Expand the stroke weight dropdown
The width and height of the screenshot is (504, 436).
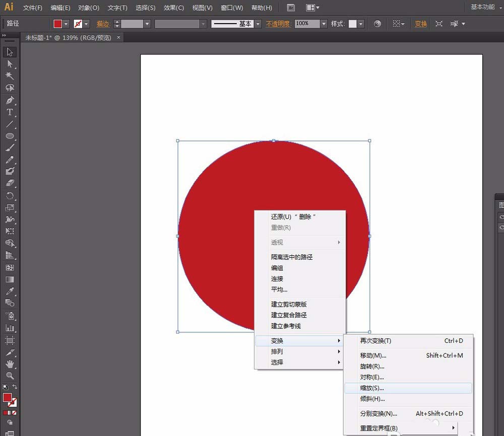pyautogui.click(x=147, y=24)
